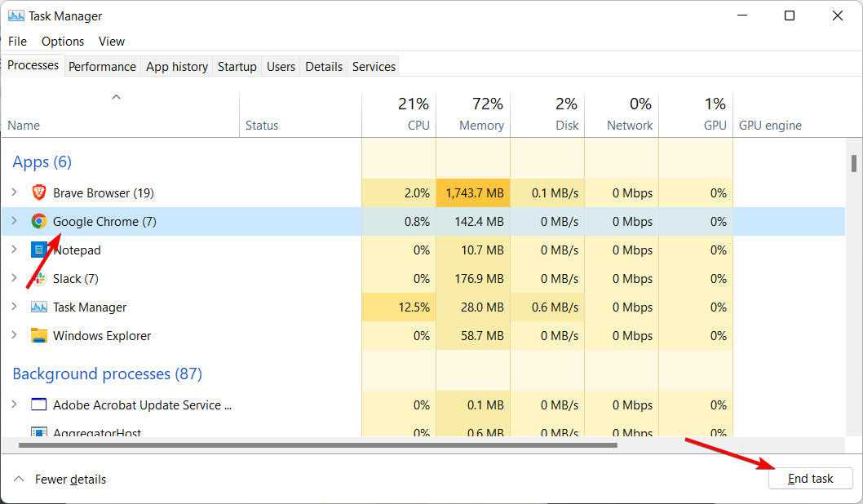Screen dimensions: 863x504
Task: Click Slack's 176.9 MB memory cell
Action: pyautogui.click(x=473, y=278)
